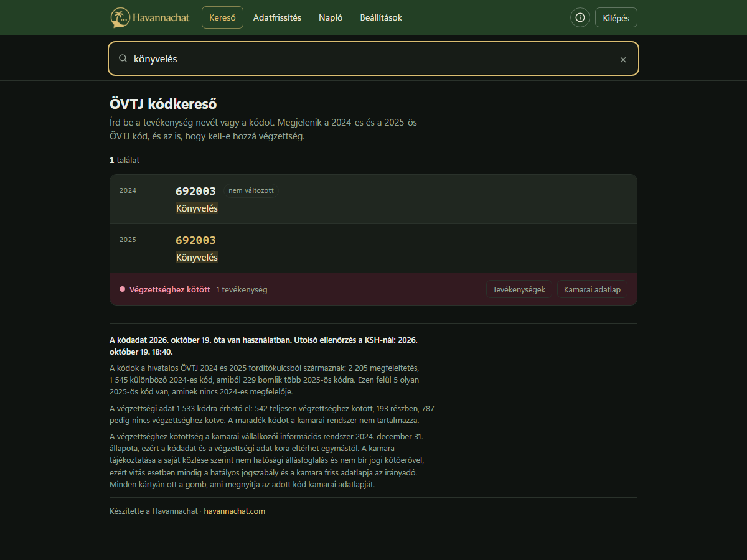Click the Havannachat palm tree logo

point(121,17)
